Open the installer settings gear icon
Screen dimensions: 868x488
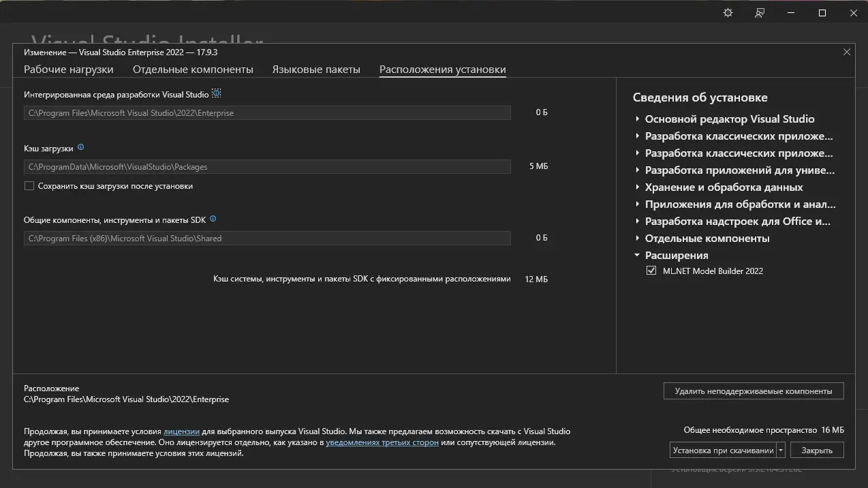(728, 12)
